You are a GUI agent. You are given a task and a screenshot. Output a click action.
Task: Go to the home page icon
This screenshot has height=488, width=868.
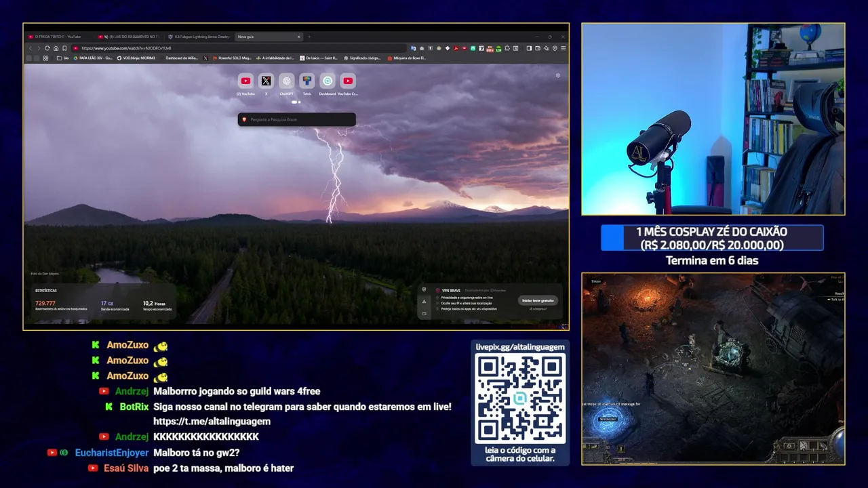tap(56, 48)
